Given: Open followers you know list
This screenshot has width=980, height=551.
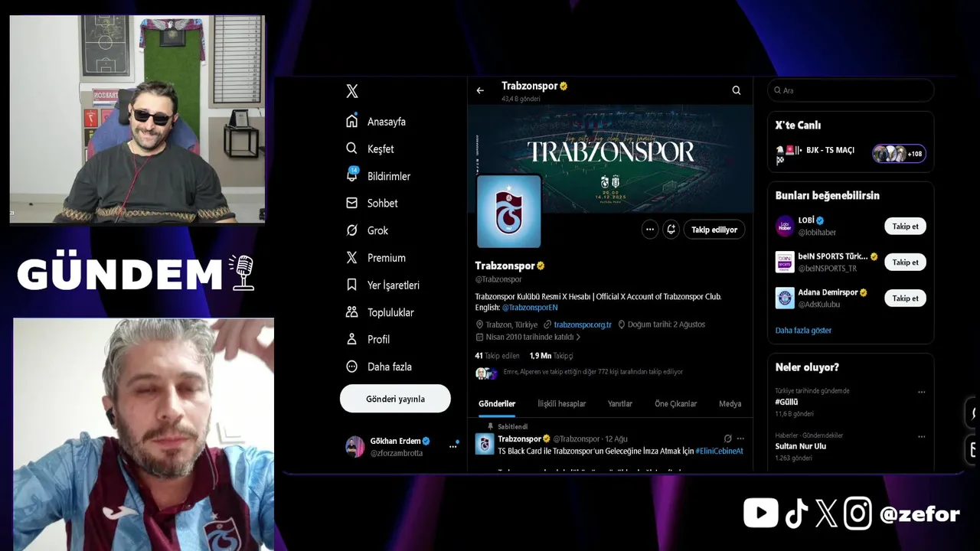Looking at the screenshot, I should click(x=579, y=373).
